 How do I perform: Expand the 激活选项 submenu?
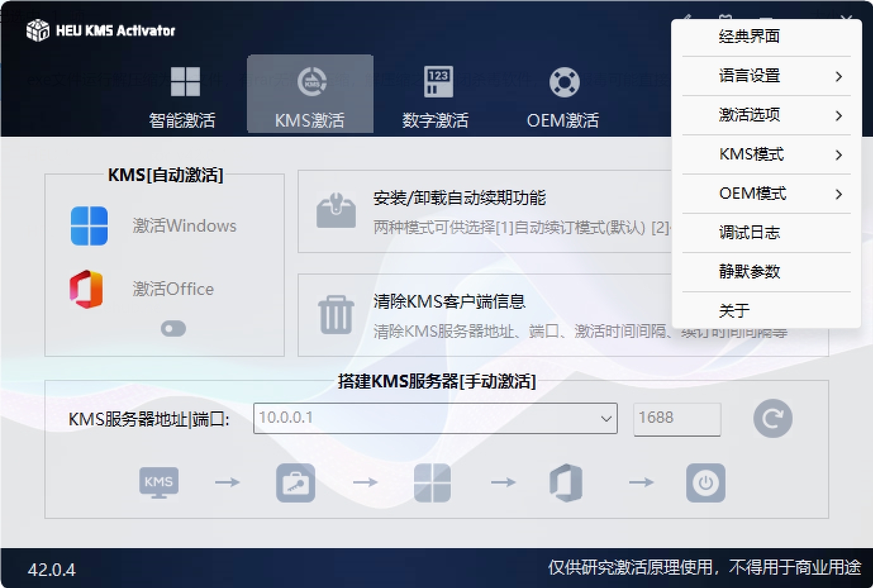coord(766,115)
